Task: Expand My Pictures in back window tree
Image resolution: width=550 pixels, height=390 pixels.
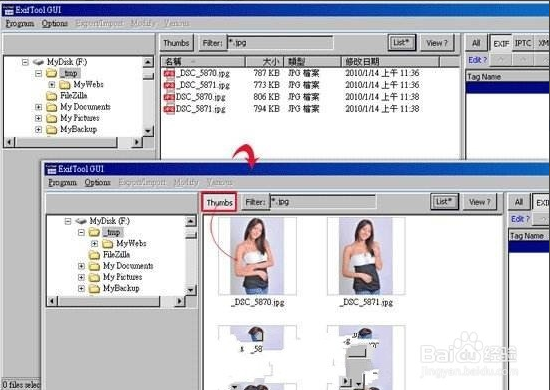Action: pyautogui.click(x=38, y=118)
